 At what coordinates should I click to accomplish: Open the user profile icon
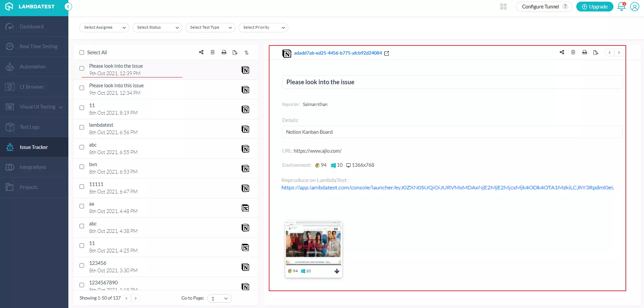(x=635, y=7)
